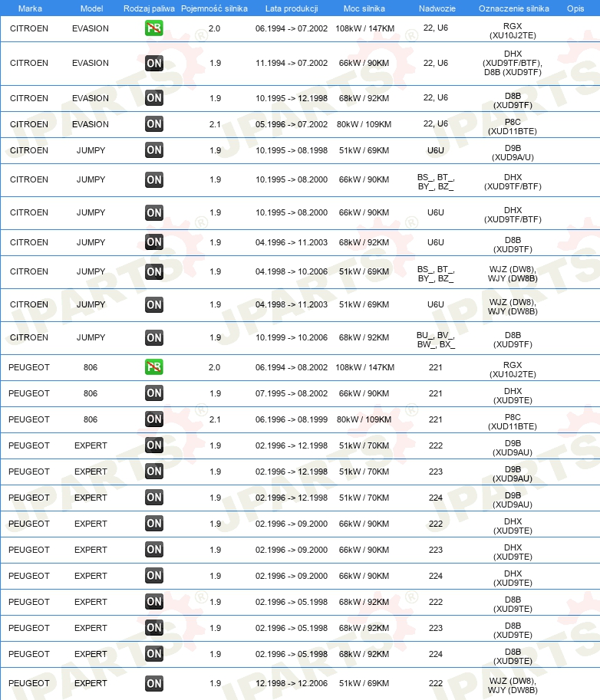Viewport: 600px width, 700px height.
Task: Select the date cell 11.1994 -> 07.2002
Action: pyautogui.click(x=292, y=63)
